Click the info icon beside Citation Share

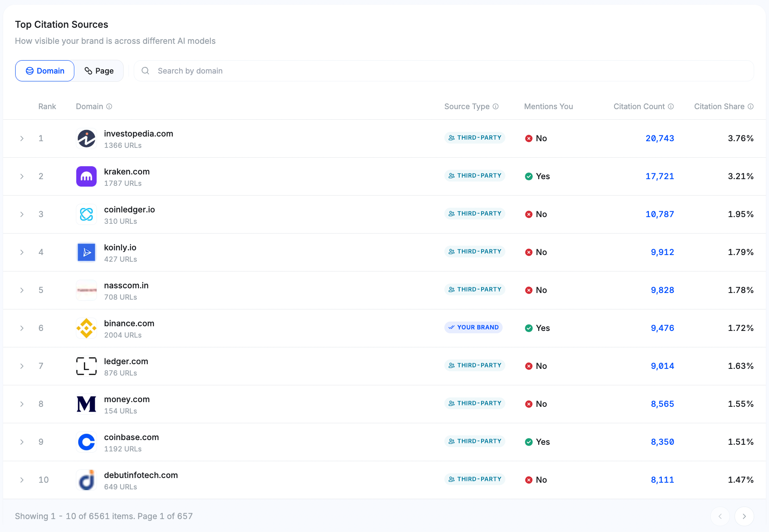coord(751,106)
